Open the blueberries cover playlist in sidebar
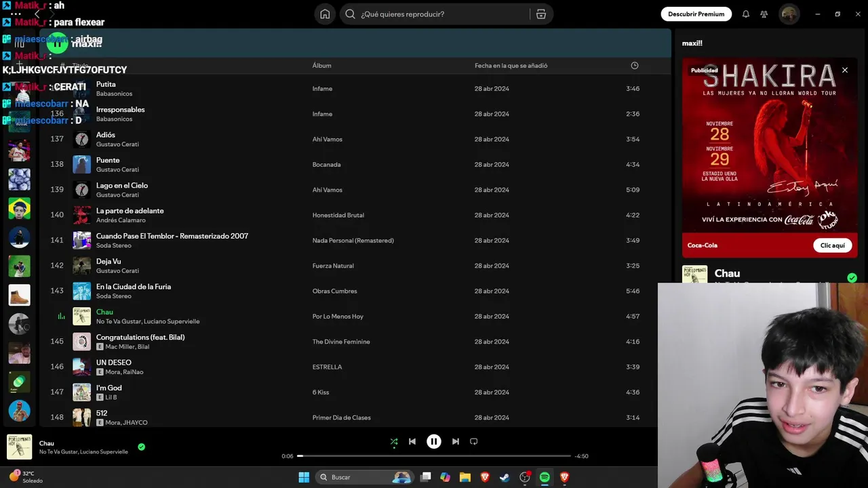 tap(19, 179)
